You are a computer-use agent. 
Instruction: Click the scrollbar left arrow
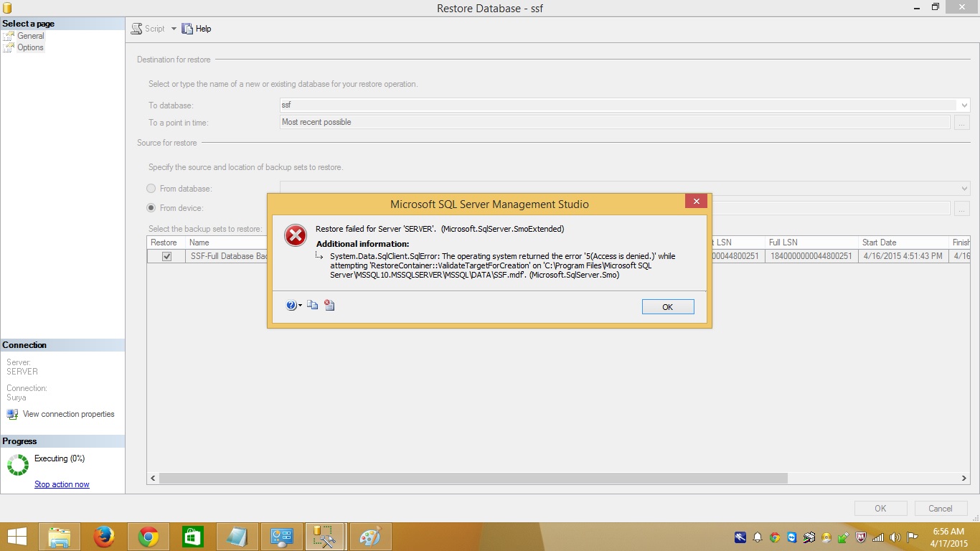[x=153, y=478]
